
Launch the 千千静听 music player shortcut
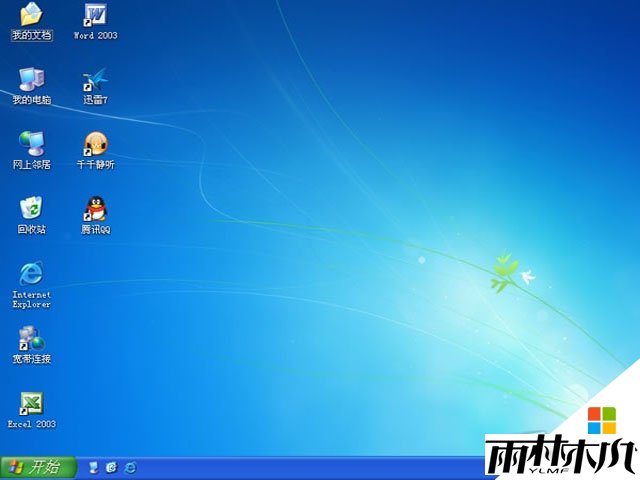(95, 144)
